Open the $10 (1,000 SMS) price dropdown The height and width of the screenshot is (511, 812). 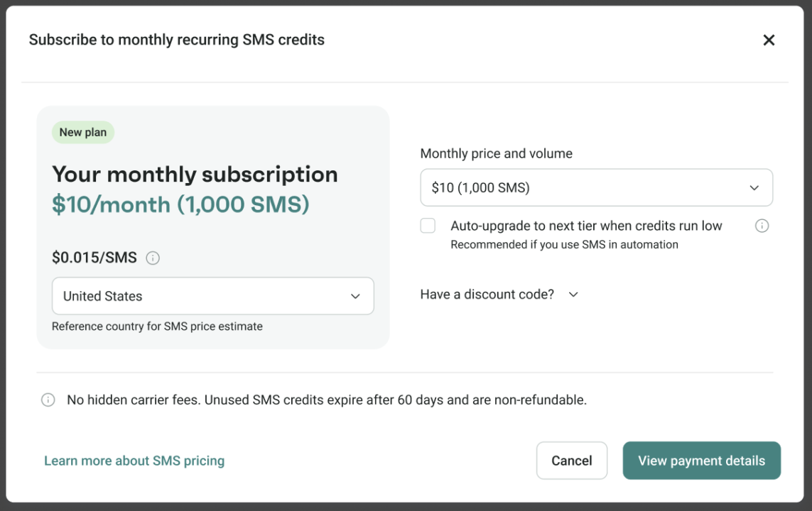click(595, 188)
